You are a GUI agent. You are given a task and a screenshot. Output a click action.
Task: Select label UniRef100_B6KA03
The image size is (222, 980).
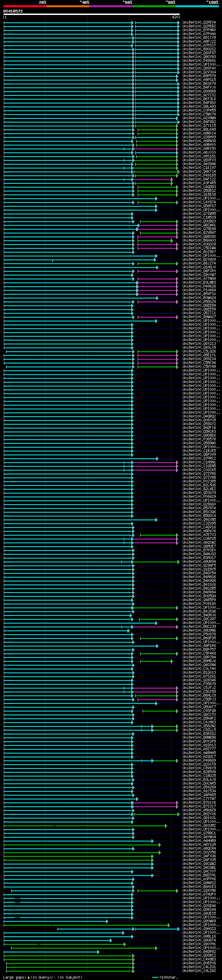click(199, 241)
